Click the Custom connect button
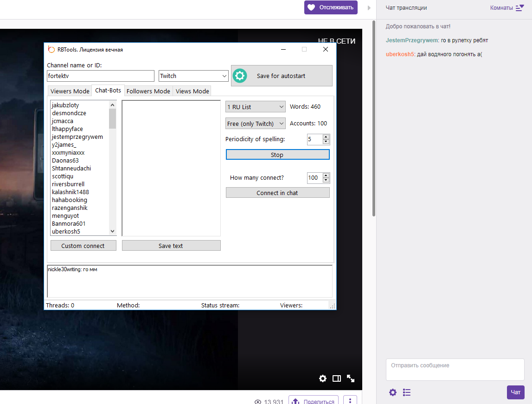The height and width of the screenshot is (404, 532). (83, 246)
